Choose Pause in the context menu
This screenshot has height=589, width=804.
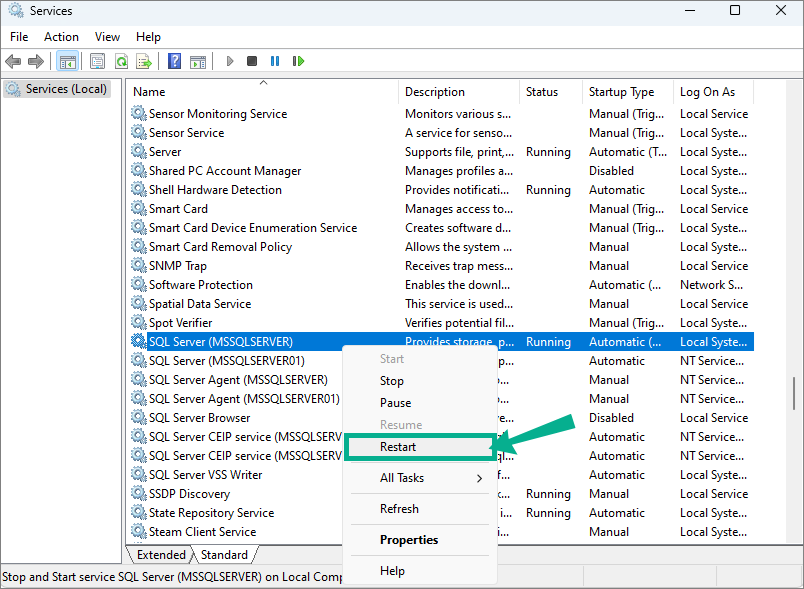(419, 403)
